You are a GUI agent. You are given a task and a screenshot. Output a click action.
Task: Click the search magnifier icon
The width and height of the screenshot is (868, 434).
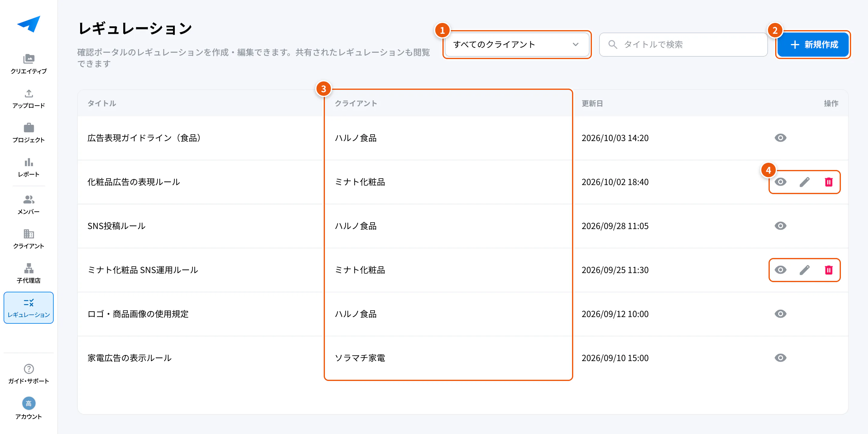coord(613,45)
